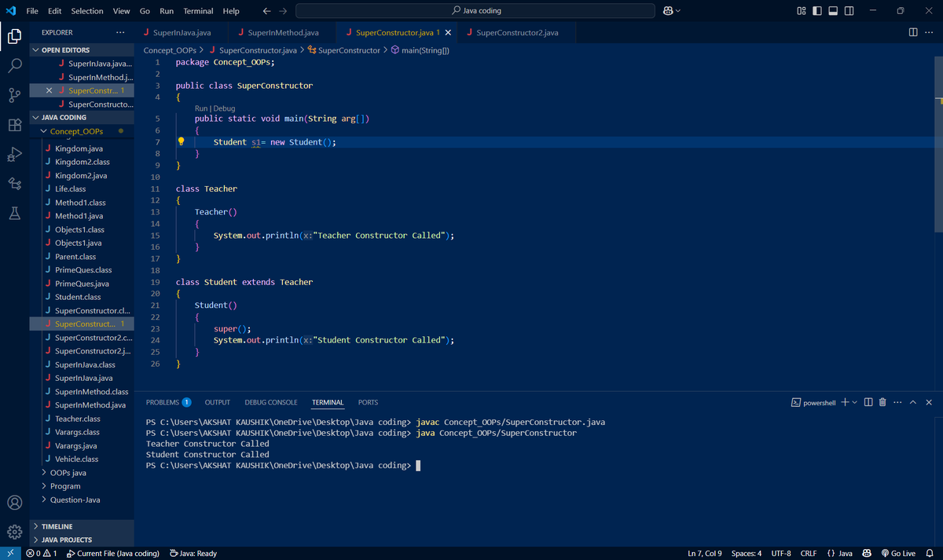Click Java: Ready status item
This screenshot has height=560, width=943.
[193, 554]
